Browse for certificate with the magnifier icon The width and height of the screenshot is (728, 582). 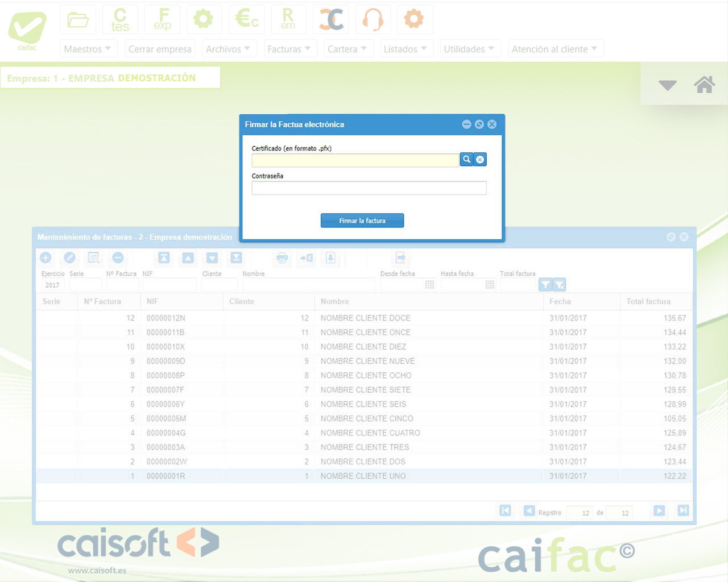click(x=466, y=160)
